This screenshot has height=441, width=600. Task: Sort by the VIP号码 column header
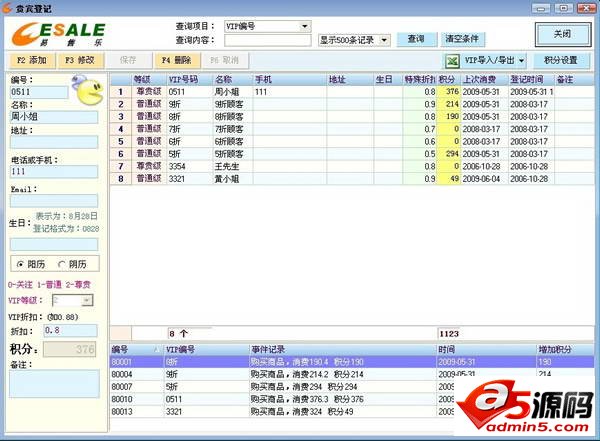click(189, 80)
